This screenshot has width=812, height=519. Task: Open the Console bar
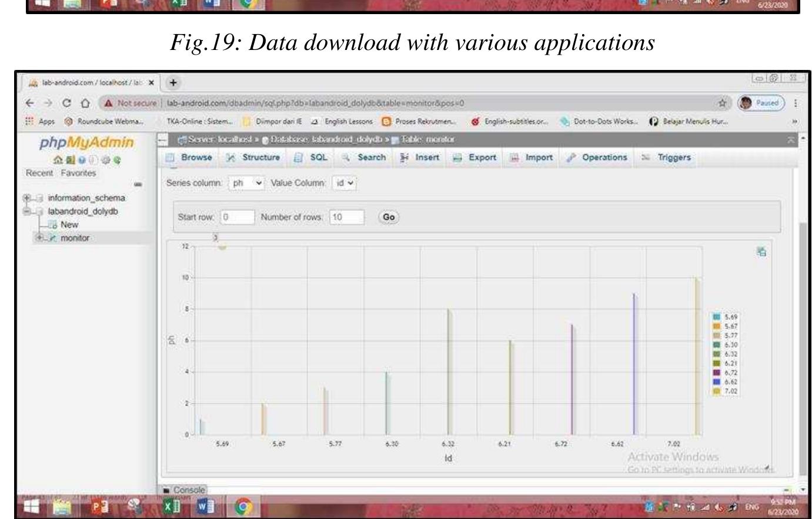(x=183, y=490)
